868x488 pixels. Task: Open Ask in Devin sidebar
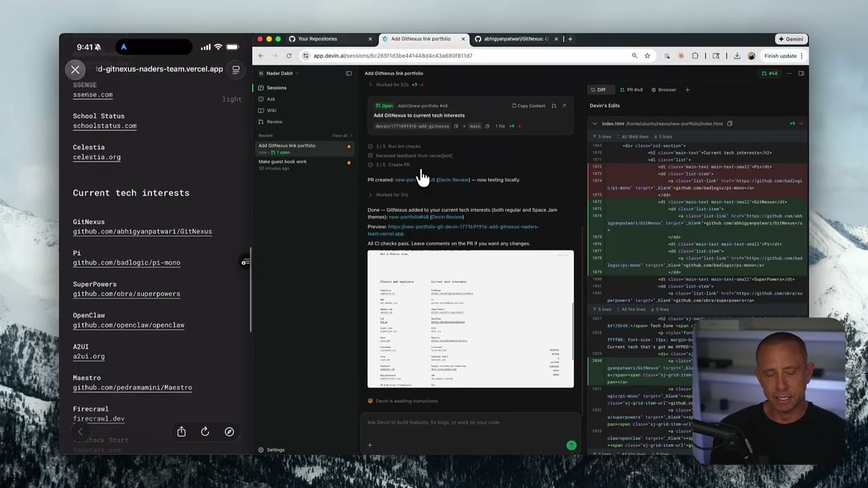tap(304, 99)
